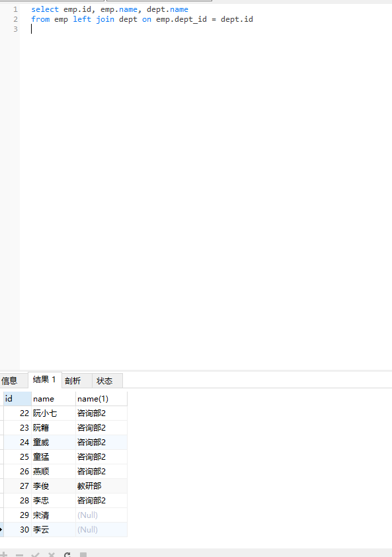Click SQL editor line 3

[x=206, y=29]
